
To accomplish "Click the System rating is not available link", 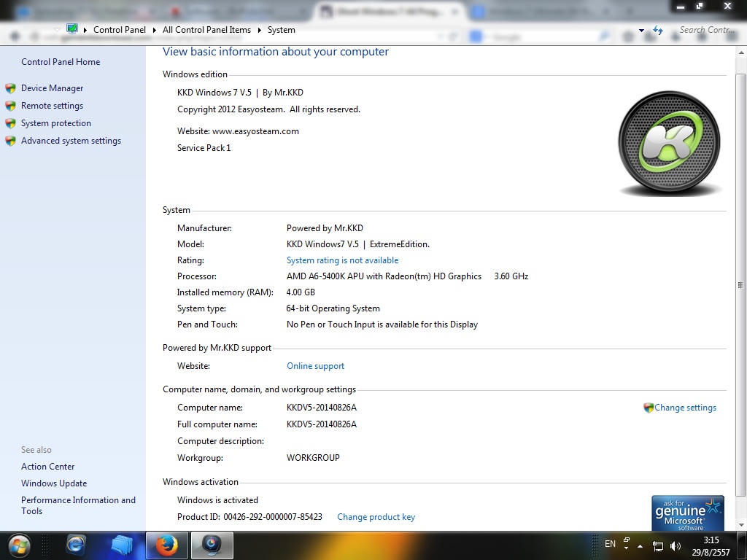I will tap(342, 260).
